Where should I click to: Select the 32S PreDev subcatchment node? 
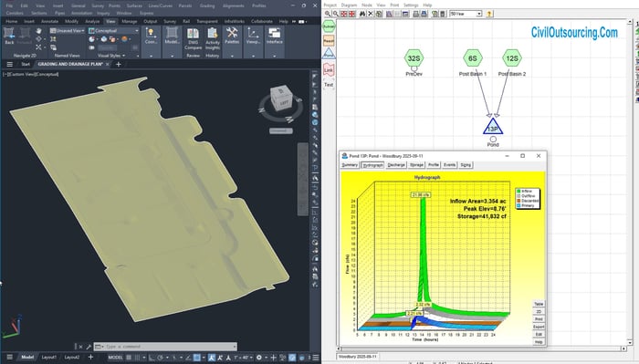click(414, 58)
